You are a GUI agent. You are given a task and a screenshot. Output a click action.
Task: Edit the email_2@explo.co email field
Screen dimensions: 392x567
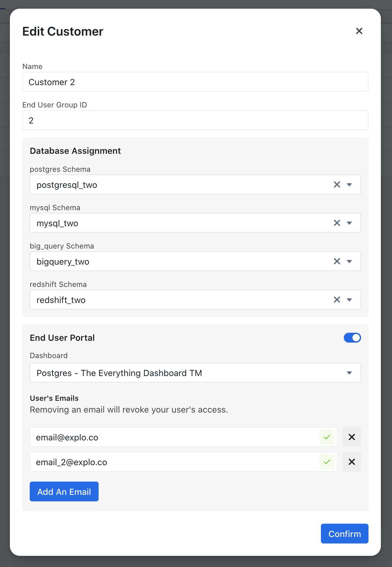click(175, 462)
